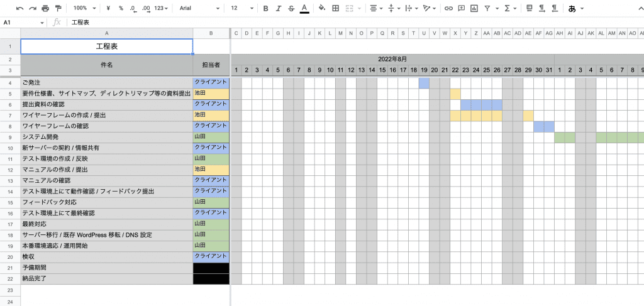Select the テスト環境の作成 / 反映 cell
Image resolution: width=644 pixels, height=306 pixels.
pos(107,159)
